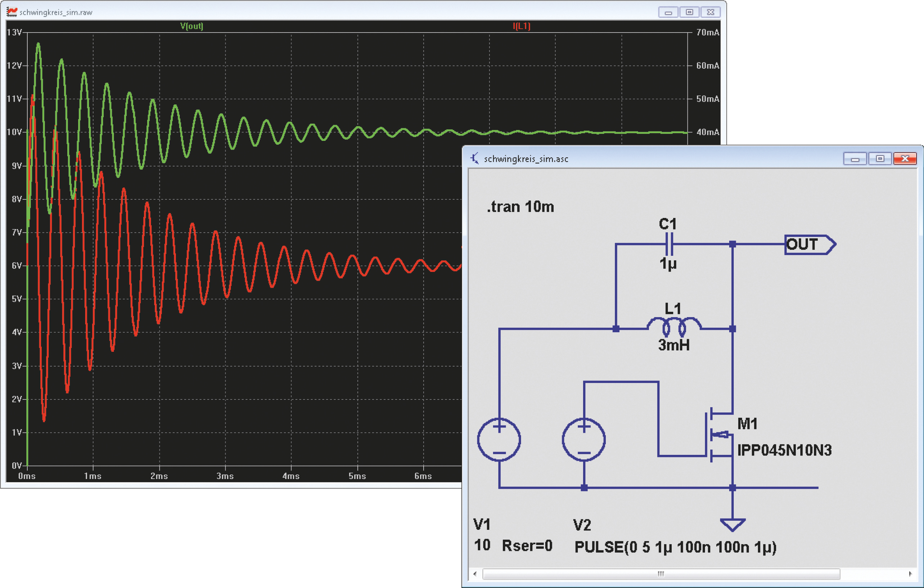Screen dimensions: 924x588
Task: Click the V1 voltage source symbol
Action: click(x=499, y=439)
